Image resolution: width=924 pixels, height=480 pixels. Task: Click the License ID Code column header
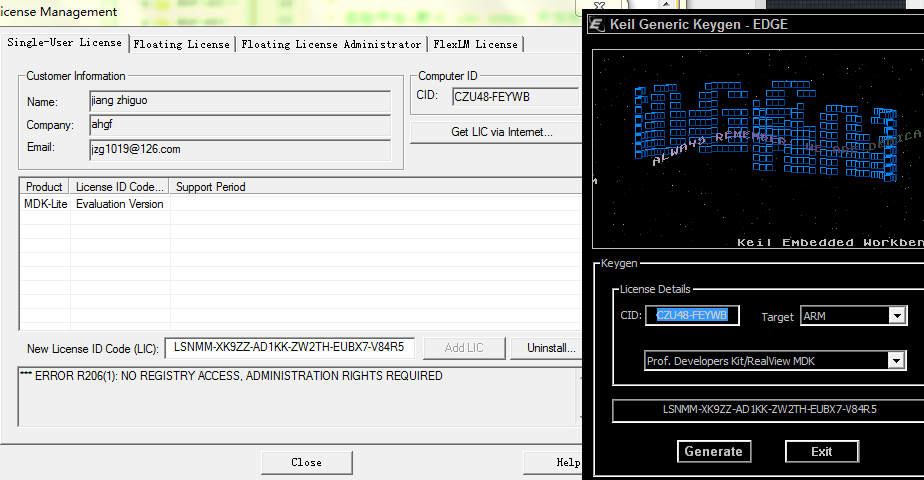pyautogui.click(x=119, y=186)
